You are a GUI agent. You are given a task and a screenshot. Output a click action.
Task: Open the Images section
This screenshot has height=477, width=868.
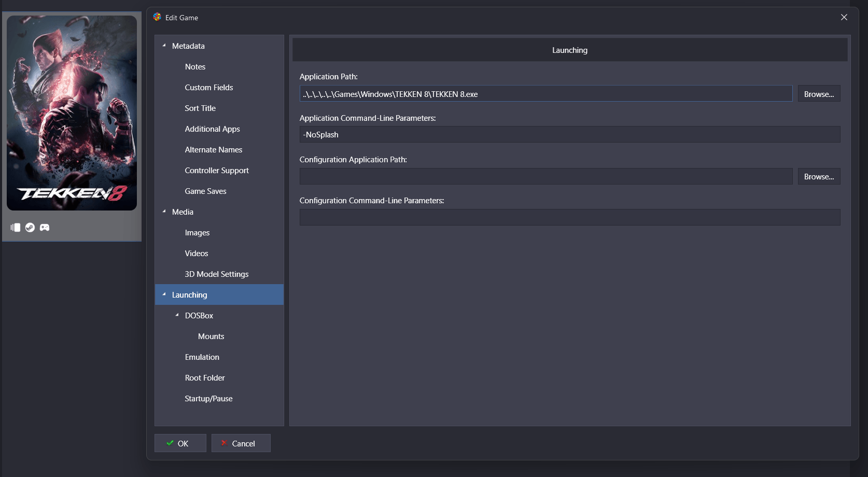pos(197,233)
